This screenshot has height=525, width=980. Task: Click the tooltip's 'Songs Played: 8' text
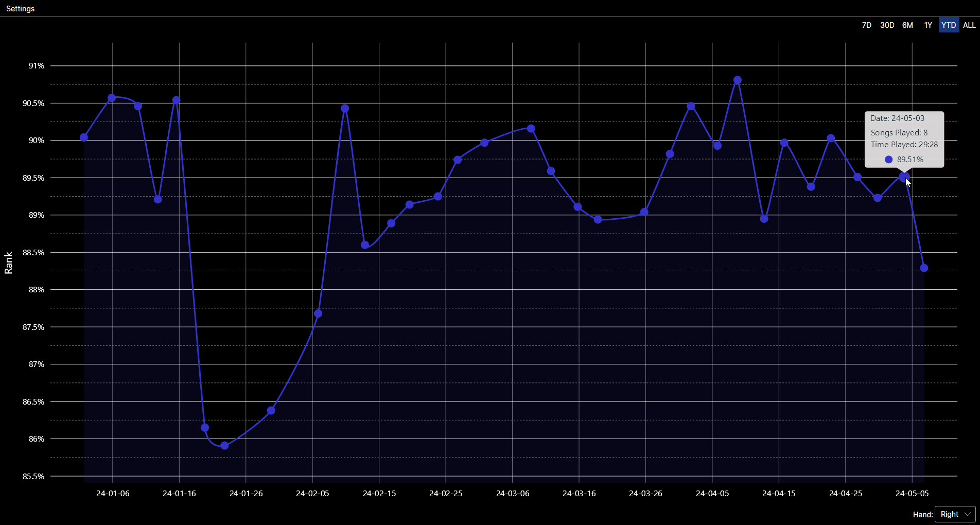(x=899, y=132)
